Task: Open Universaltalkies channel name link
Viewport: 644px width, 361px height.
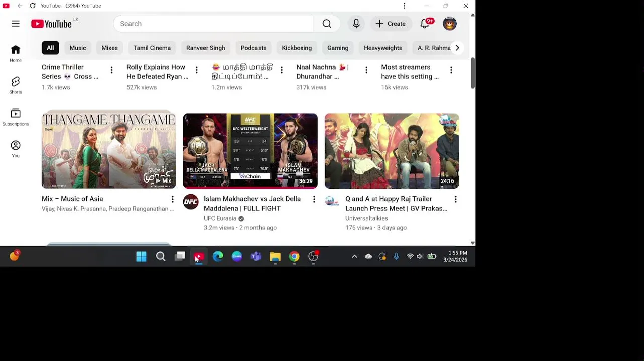Action: click(366, 218)
